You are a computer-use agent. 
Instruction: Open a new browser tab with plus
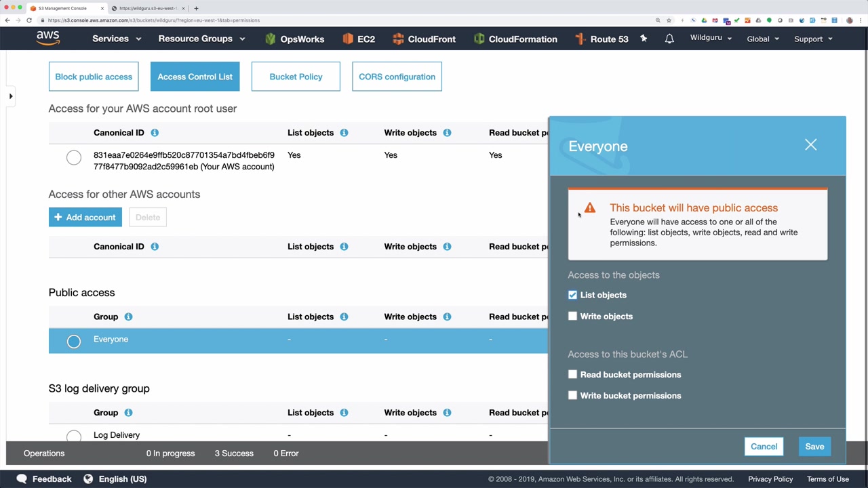point(196,8)
